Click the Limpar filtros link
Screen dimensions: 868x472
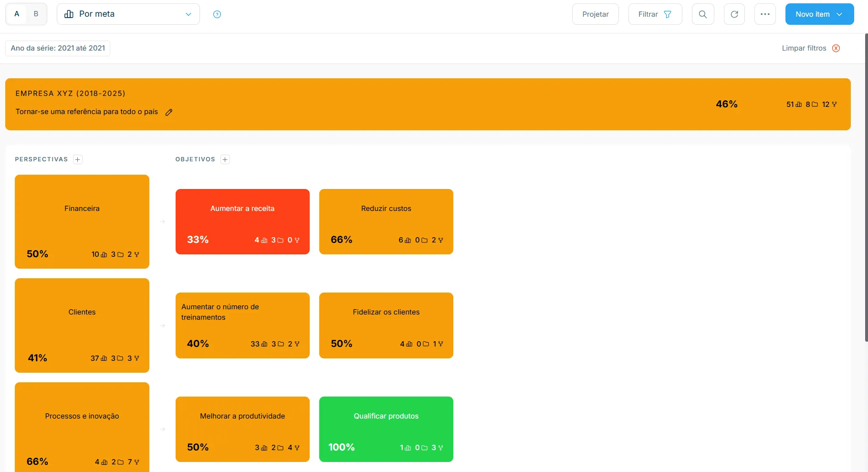coord(804,48)
